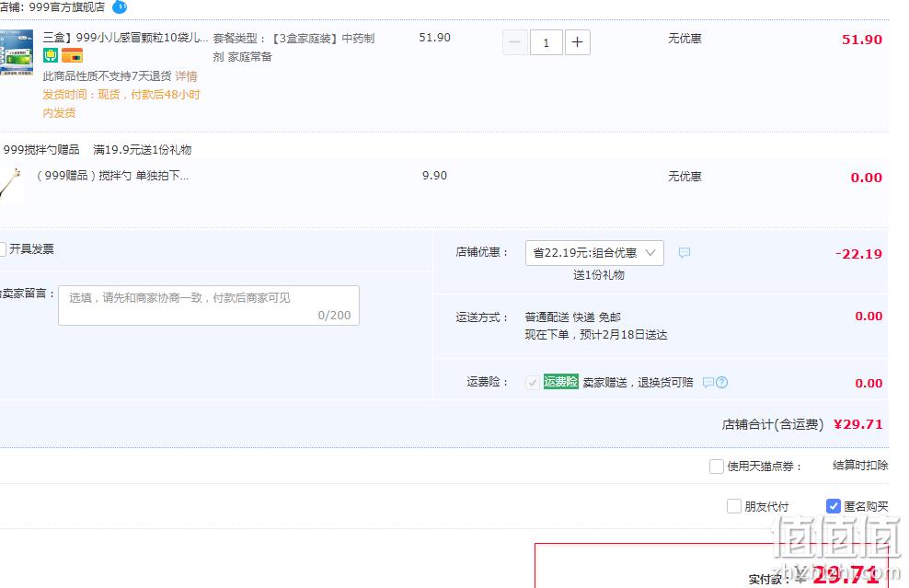This screenshot has width=909, height=588.
Task: Enable the 使用天猫点券 checkbox
Action: point(717,467)
